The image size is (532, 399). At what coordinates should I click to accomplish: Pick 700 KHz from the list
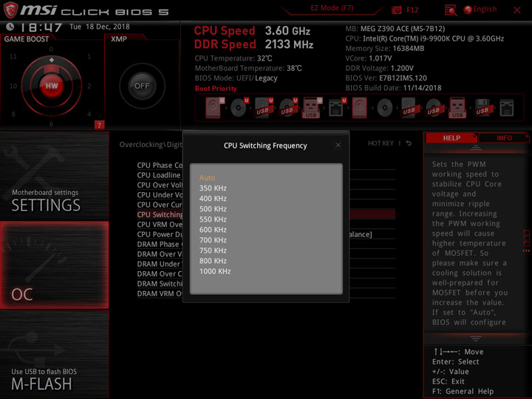click(x=213, y=240)
